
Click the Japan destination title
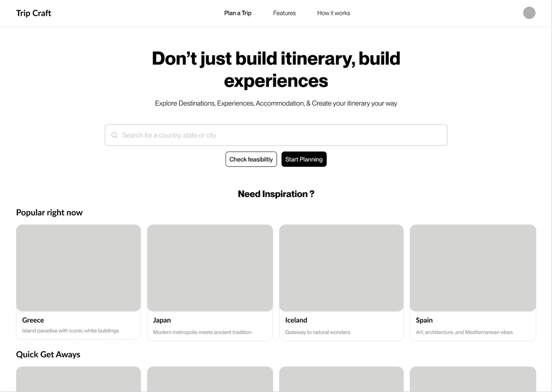162,320
